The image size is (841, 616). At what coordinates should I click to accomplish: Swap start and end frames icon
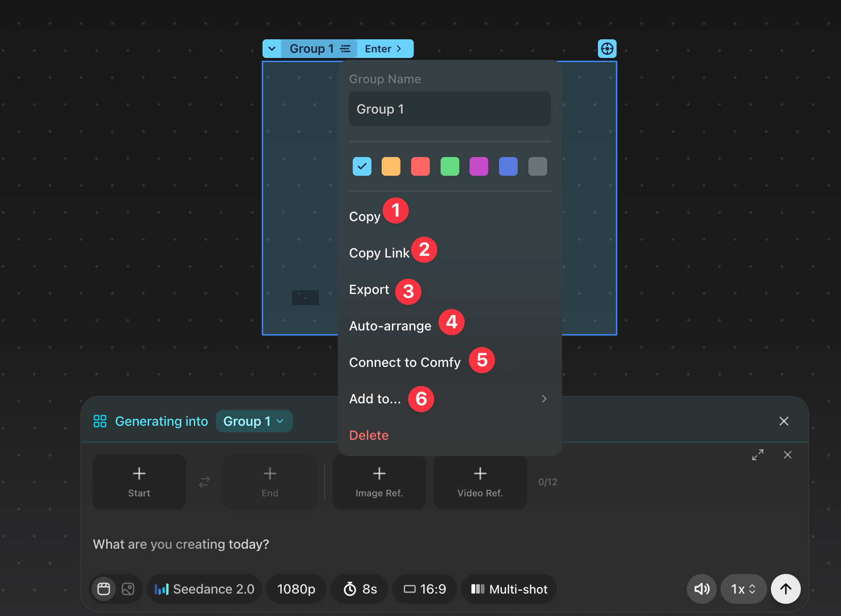[205, 482]
